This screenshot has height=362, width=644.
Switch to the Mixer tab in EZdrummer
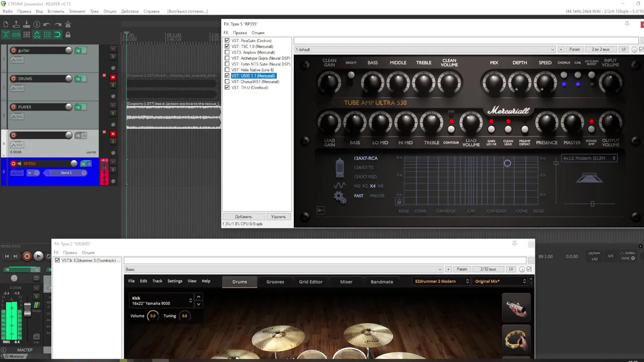click(x=346, y=282)
